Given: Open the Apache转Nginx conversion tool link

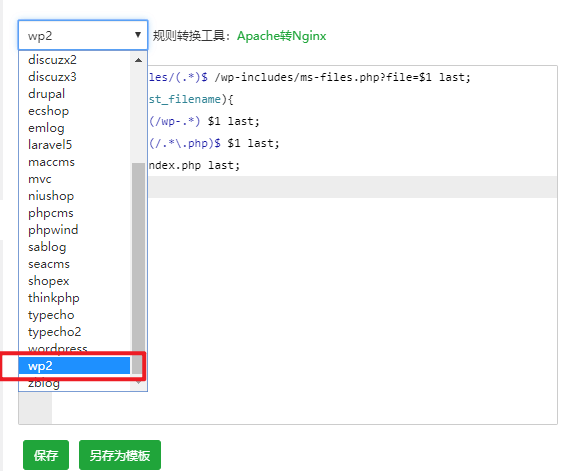Looking at the screenshot, I should click(x=282, y=36).
